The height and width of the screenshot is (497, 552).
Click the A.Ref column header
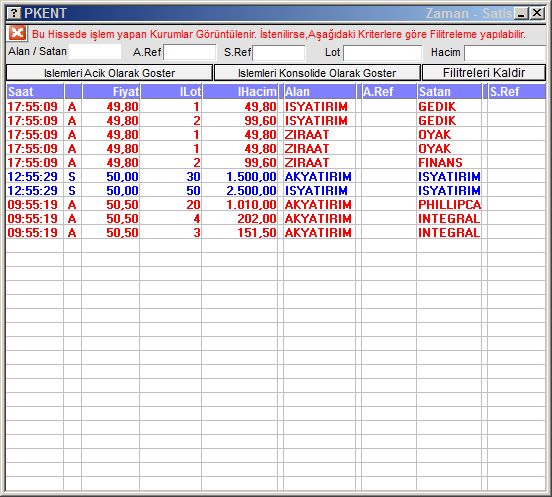click(x=389, y=92)
